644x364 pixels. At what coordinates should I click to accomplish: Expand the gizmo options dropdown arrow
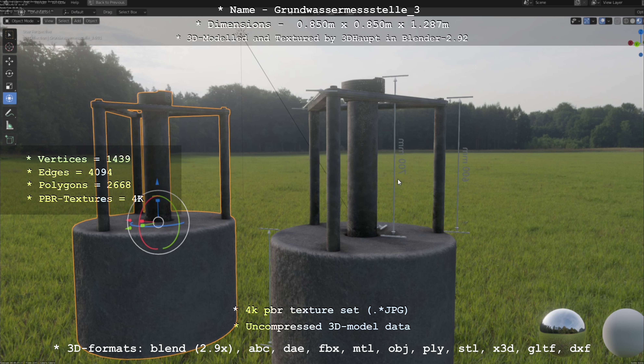point(593,21)
